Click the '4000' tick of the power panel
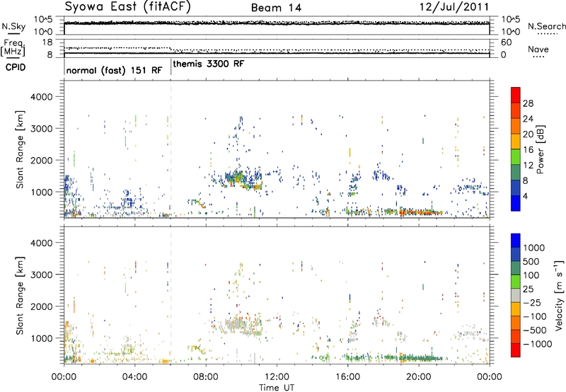 41,97
